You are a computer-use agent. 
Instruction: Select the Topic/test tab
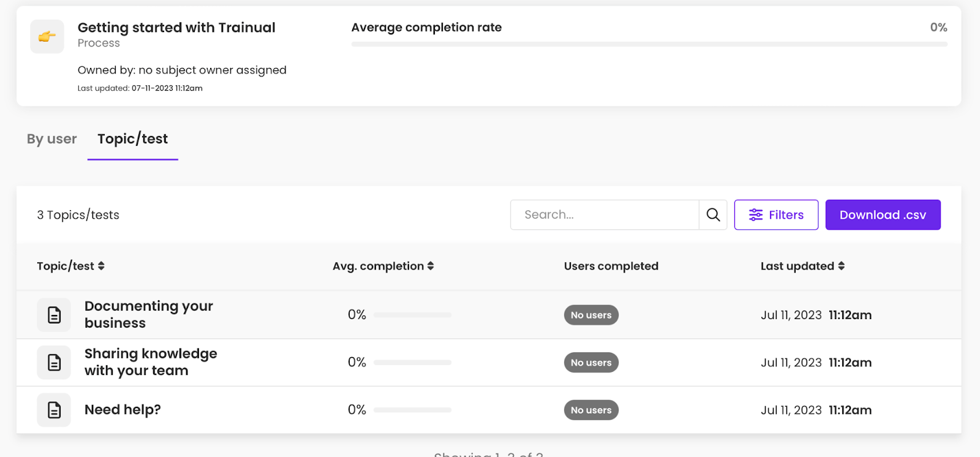133,139
